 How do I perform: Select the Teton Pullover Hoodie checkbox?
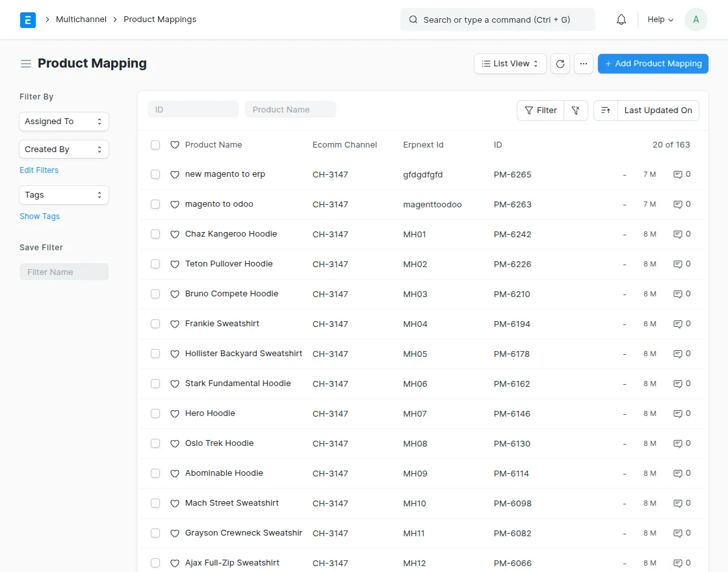coord(155,264)
